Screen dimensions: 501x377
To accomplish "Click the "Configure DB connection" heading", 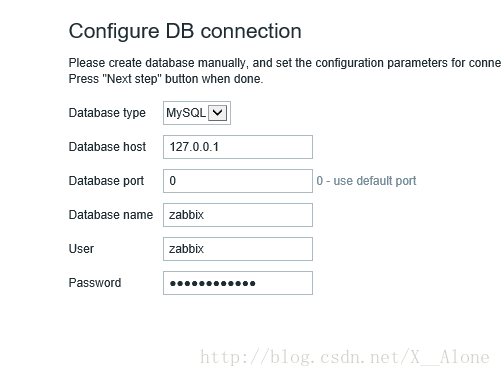I will [x=185, y=31].
